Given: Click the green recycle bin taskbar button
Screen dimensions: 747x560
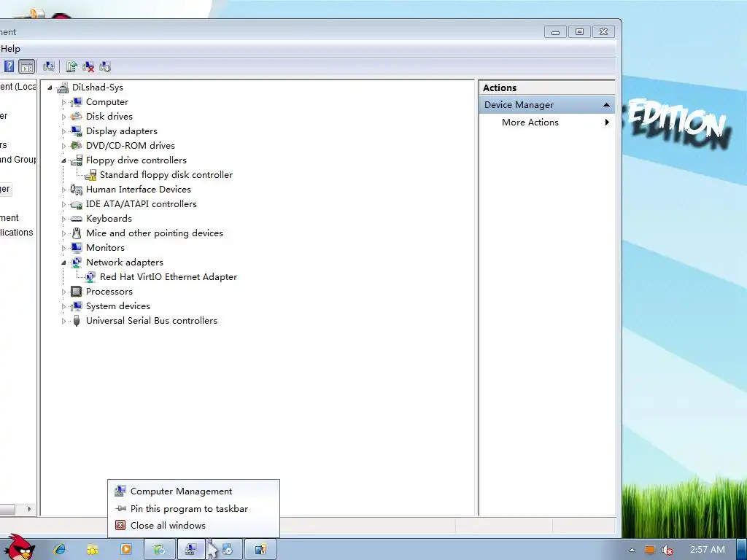Looking at the screenshot, I should [x=160, y=550].
